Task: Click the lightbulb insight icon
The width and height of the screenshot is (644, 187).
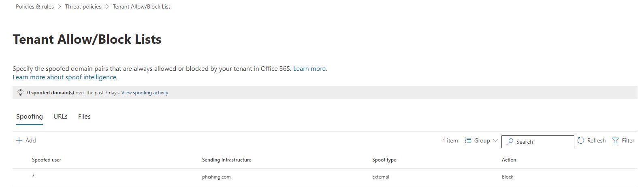Action: click(x=21, y=93)
